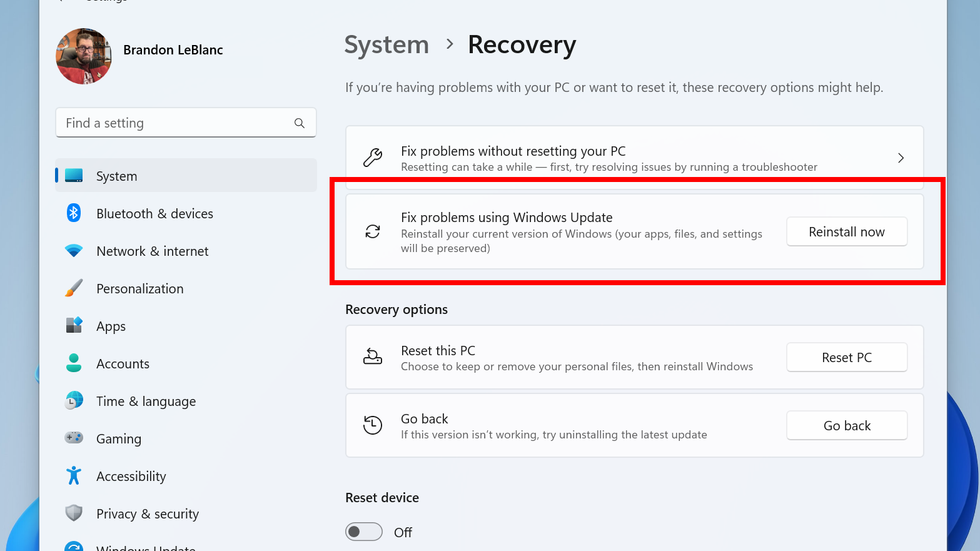Click the search magnifier icon
This screenshot has width=980, height=551.
tap(300, 123)
